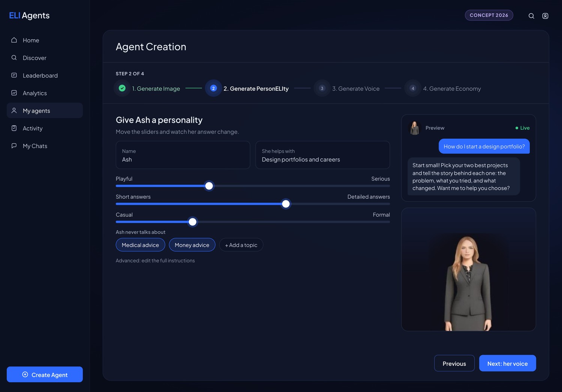Click the Create Agent button
Image resolution: width=562 pixels, height=392 pixels.
pyautogui.click(x=45, y=374)
